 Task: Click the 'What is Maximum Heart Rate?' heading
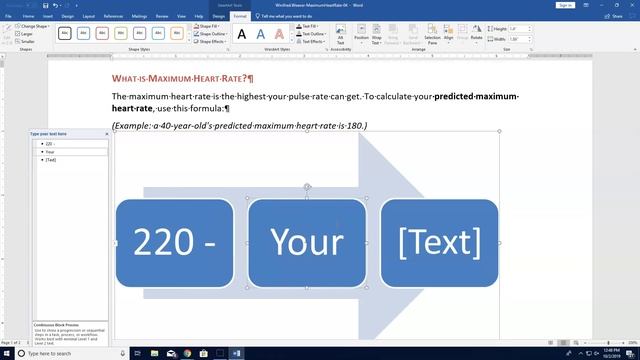click(x=182, y=78)
